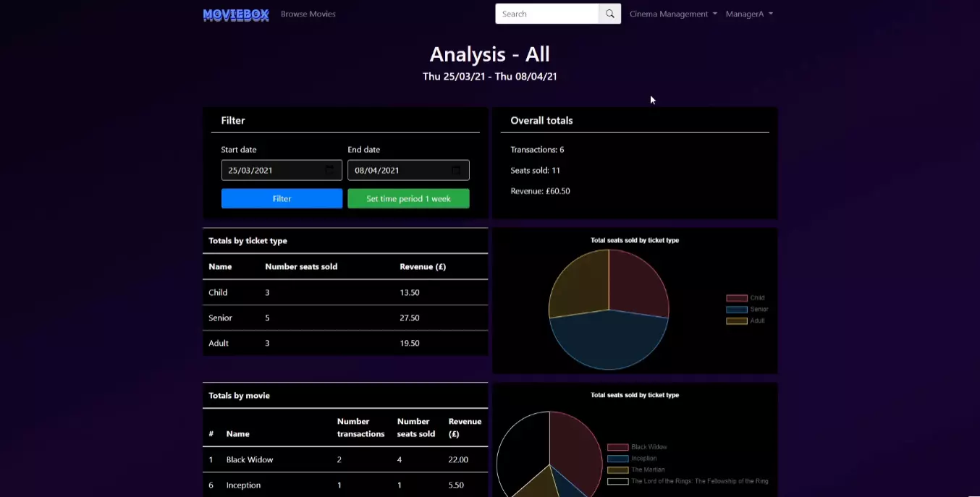Select the Senior row name cell
The width and height of the screenshot is (980, 497).
click(220, 318)
